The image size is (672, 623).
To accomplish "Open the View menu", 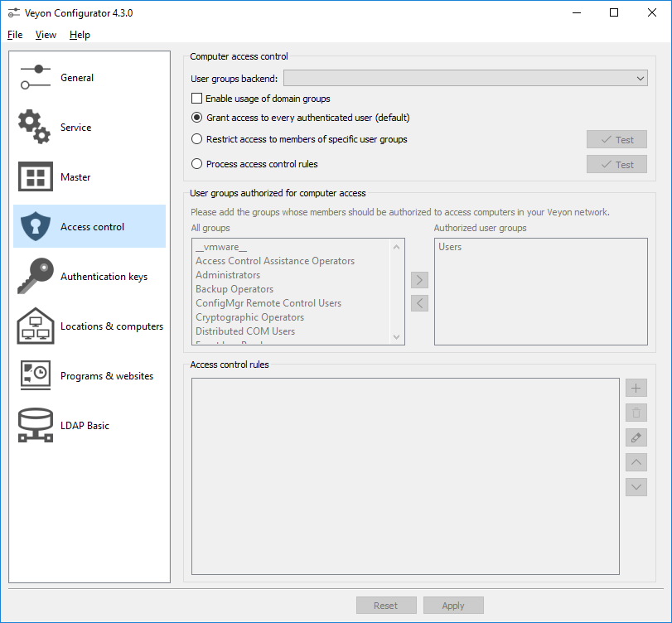I will point(46,35).
